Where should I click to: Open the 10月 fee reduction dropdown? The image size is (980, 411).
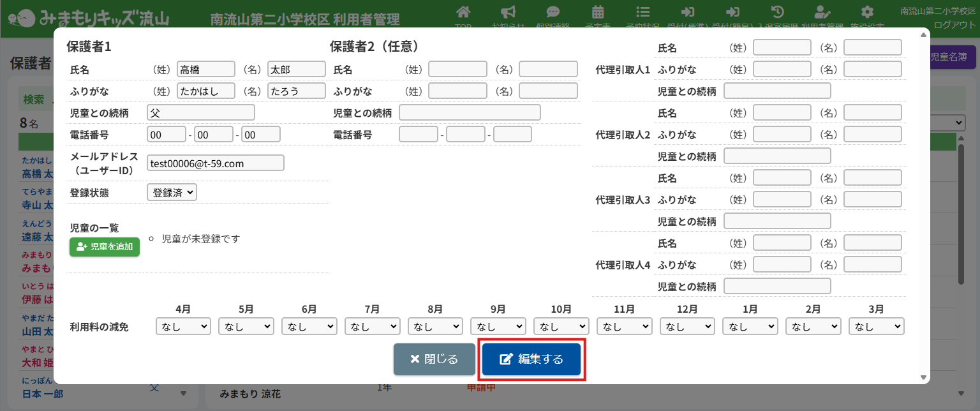pos(561,326)
